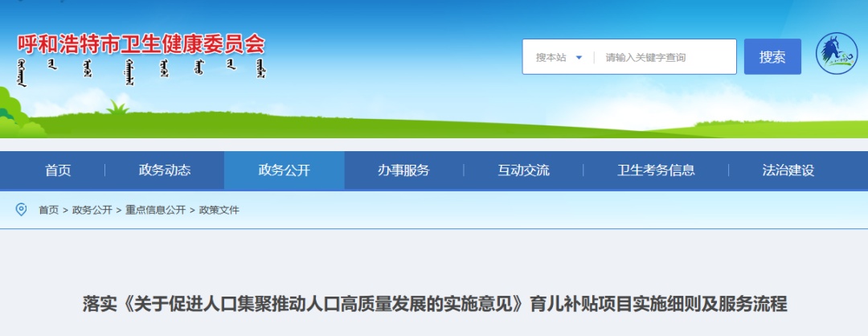
Task: Select the highlighted 政务公开 navigation tab
Action: 284,170
